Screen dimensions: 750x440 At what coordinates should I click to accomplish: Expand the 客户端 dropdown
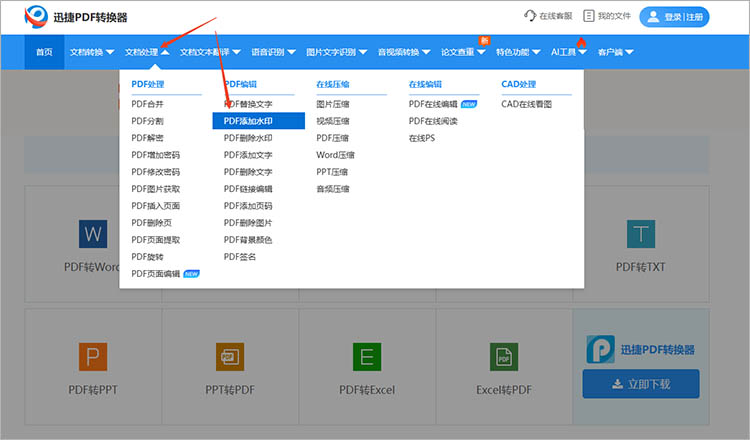pyautogui.click(x=615, y=52)
